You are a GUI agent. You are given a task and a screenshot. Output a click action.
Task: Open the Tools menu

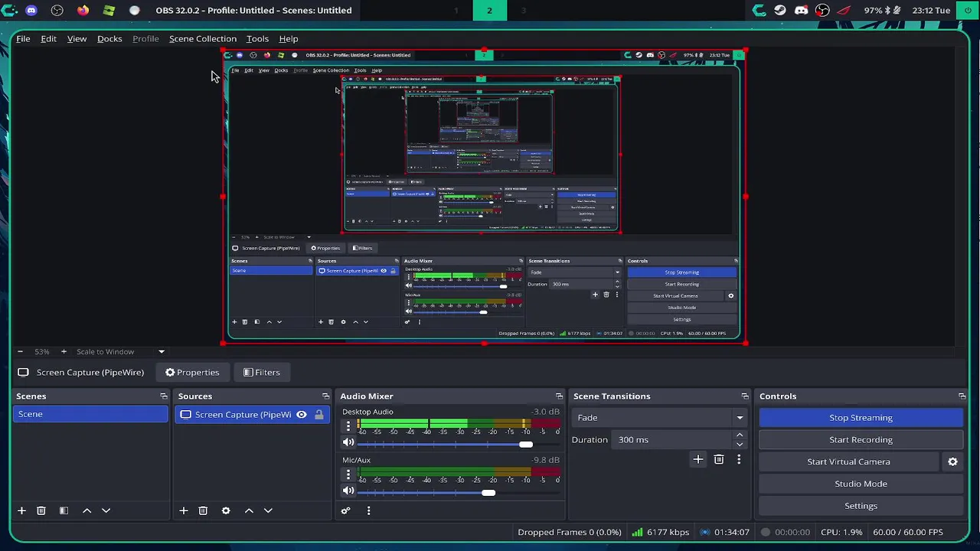pyautogui.click(x=257, y=38)
